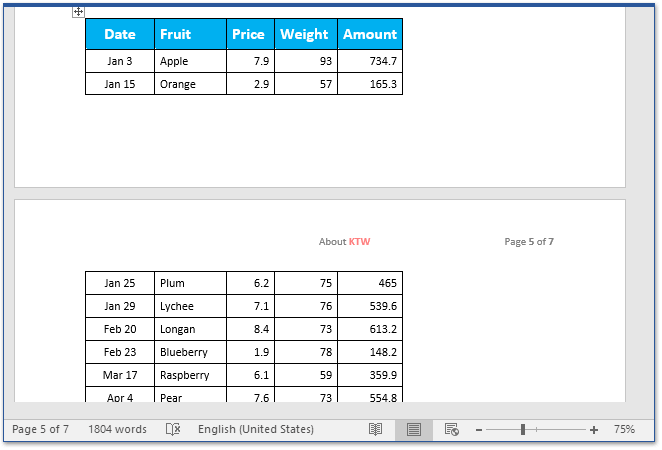Switch to Print Layout view
Image resolution: width=662 pixels, height=450 pixels.
pos(413,429)
